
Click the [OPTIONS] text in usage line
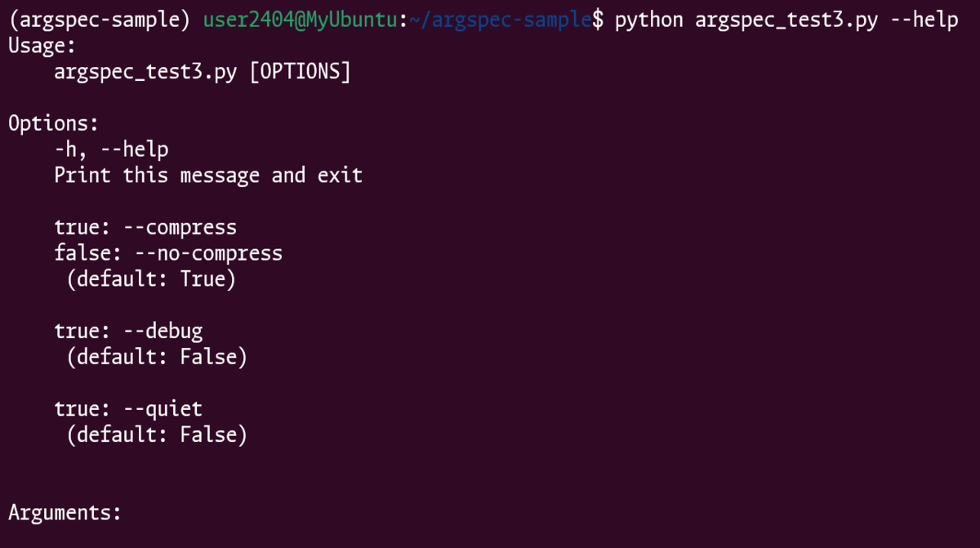300,72
